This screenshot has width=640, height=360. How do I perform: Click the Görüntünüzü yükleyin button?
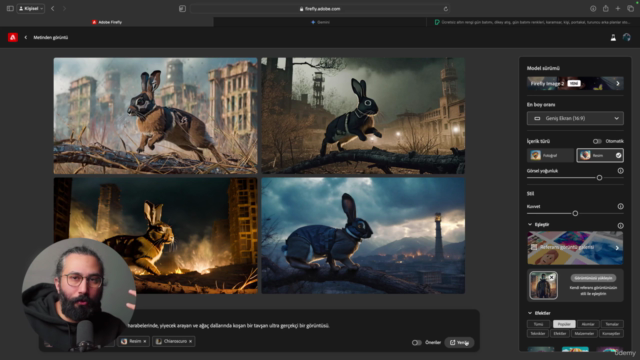coord(593,278)
